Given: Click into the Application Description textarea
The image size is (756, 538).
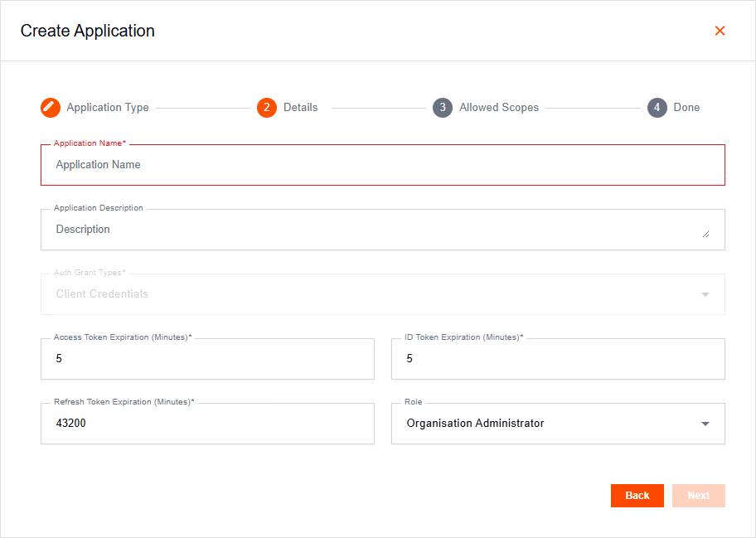Looking at the screenshot, I should tap(383, 230).
